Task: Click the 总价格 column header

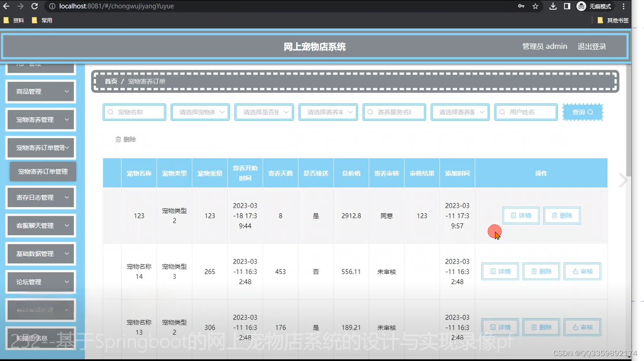Action: (351, 173)
